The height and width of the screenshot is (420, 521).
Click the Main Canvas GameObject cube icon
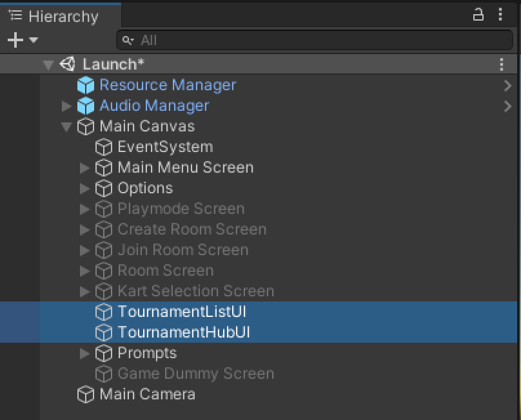[86, 126]
